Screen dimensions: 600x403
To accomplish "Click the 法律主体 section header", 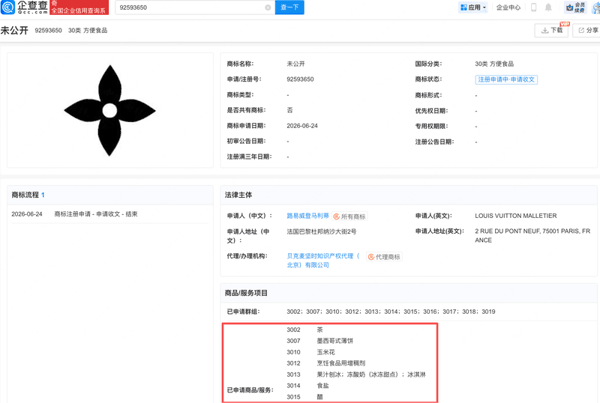I will 238,195.
